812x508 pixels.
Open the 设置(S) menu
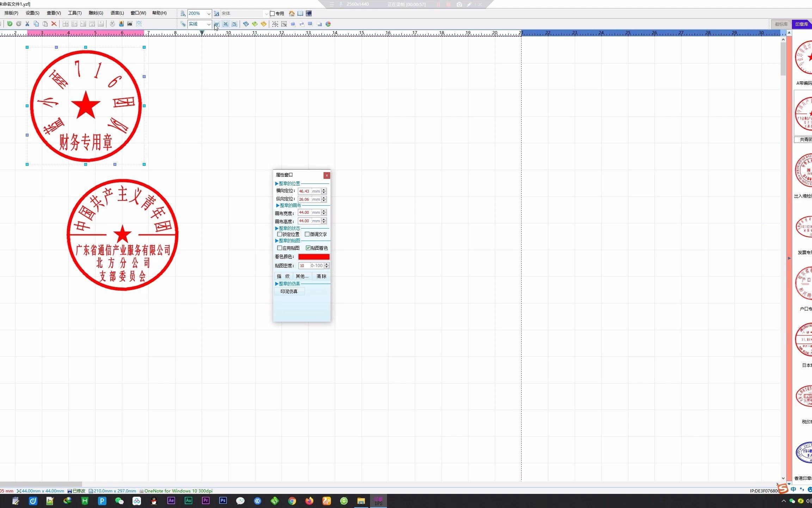pos(32,13)
